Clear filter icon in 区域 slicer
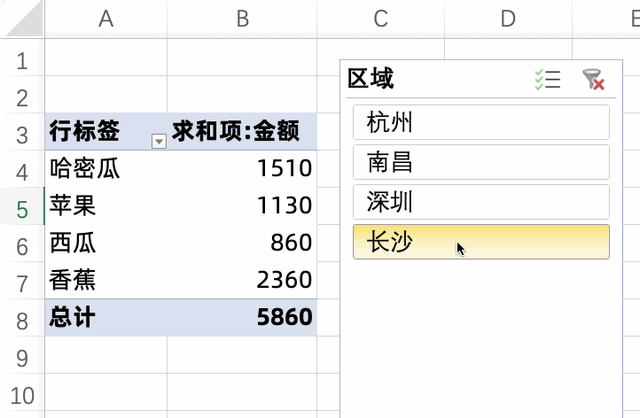Screen dimensions: 640x418 594,81
